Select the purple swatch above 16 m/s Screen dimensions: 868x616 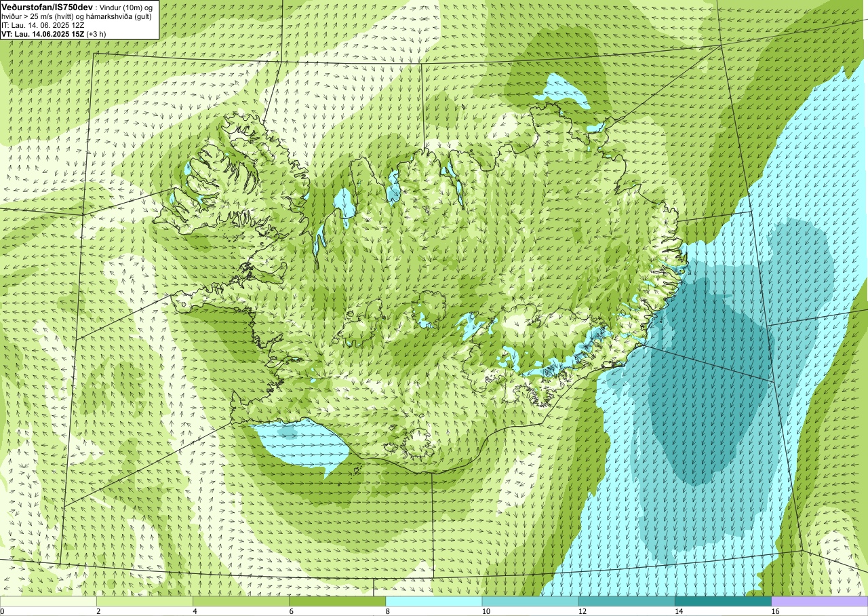[x=820, y=601]
